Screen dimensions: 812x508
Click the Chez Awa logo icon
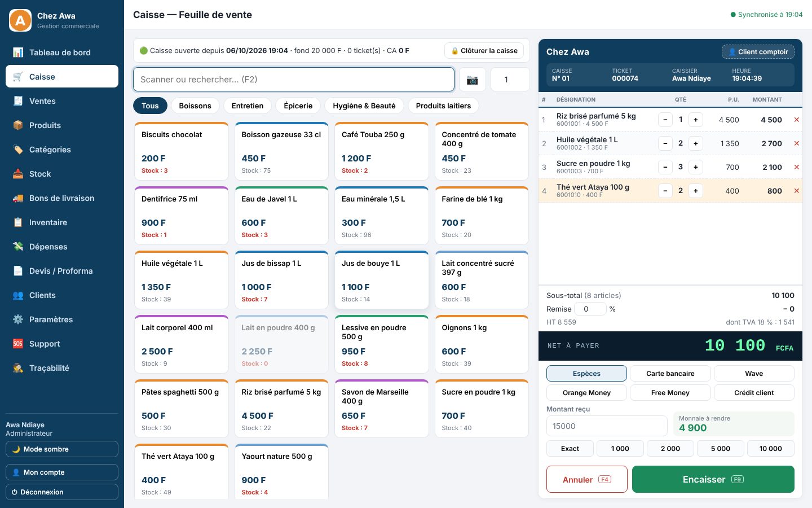click(20, 20)
